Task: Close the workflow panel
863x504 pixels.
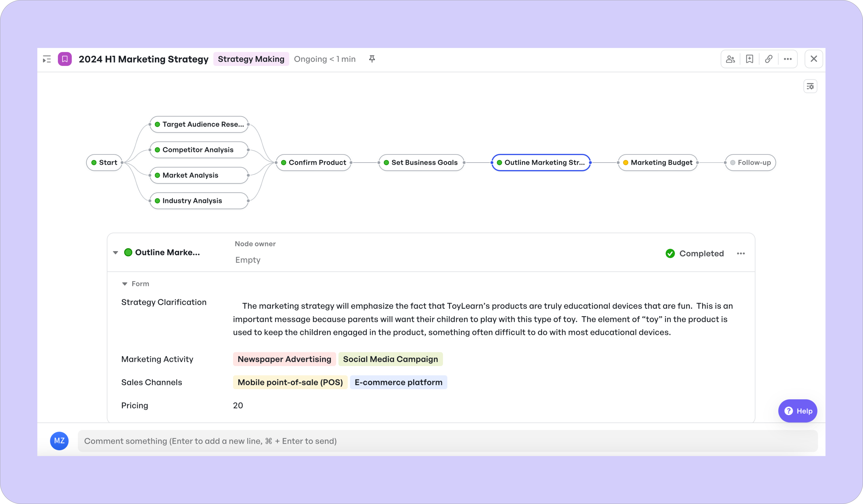Action: 814,59
